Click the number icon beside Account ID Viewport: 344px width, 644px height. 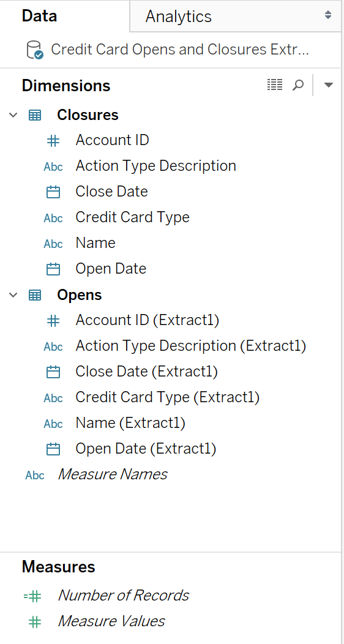click(x=53, y=141)
